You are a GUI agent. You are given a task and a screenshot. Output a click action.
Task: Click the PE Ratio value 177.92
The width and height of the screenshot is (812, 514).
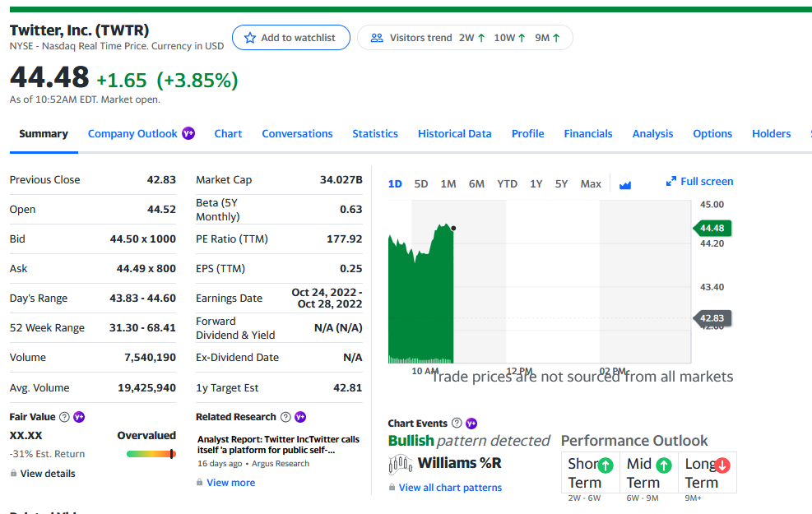345,238
